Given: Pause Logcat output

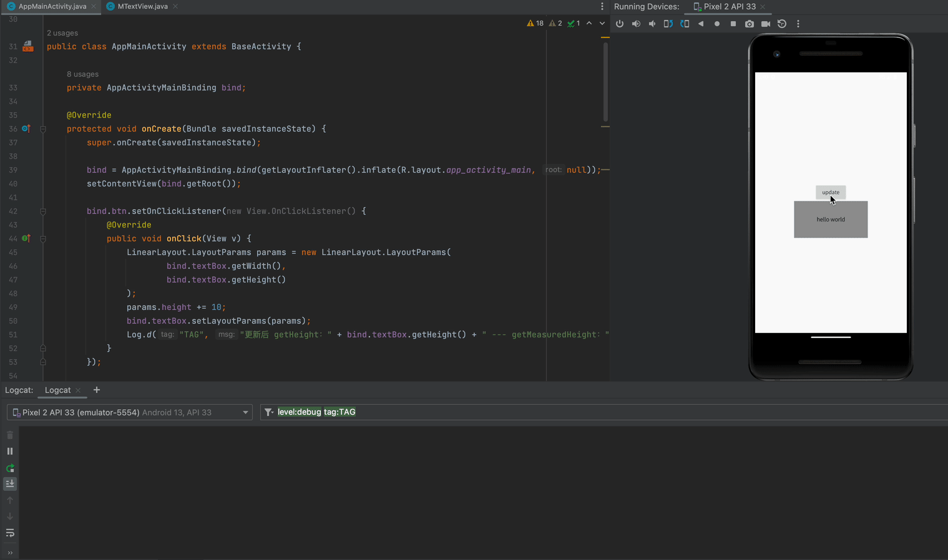Looking at the screenshot, I should click(x=10, y=451).
